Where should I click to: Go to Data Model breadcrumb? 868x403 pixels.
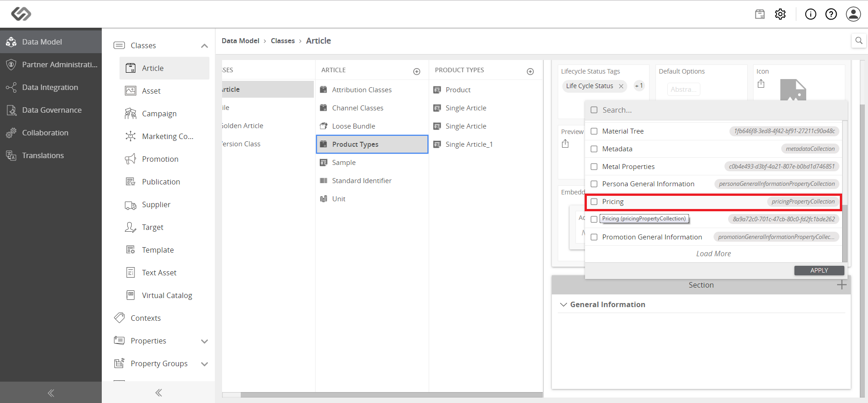[240, 41]
